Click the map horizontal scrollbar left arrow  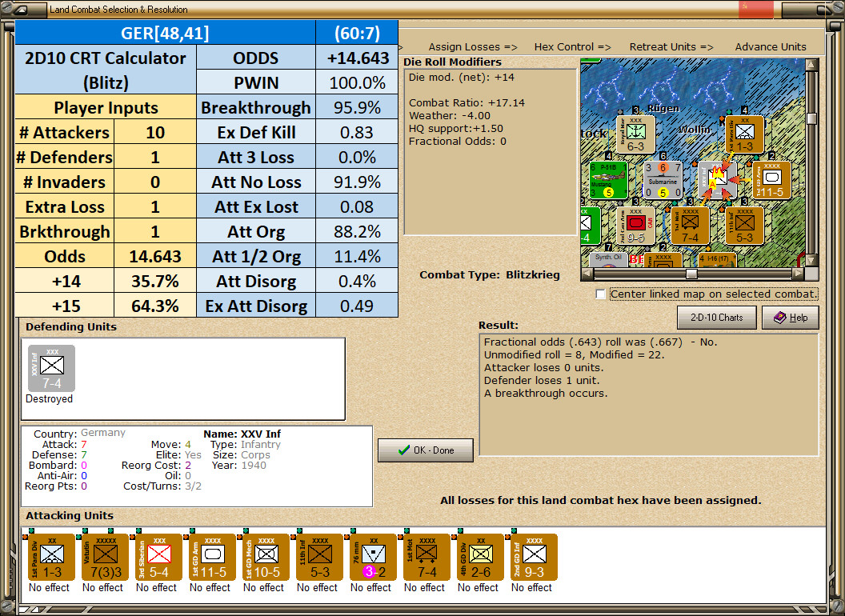pyautogui.click(x=587, y=274)
